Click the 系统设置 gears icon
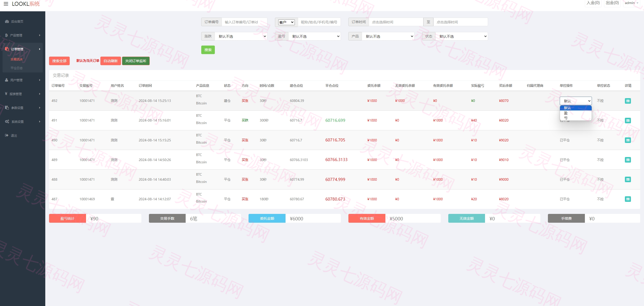The height and width of the screenshot is (306, 644). [x=7, y=122]
